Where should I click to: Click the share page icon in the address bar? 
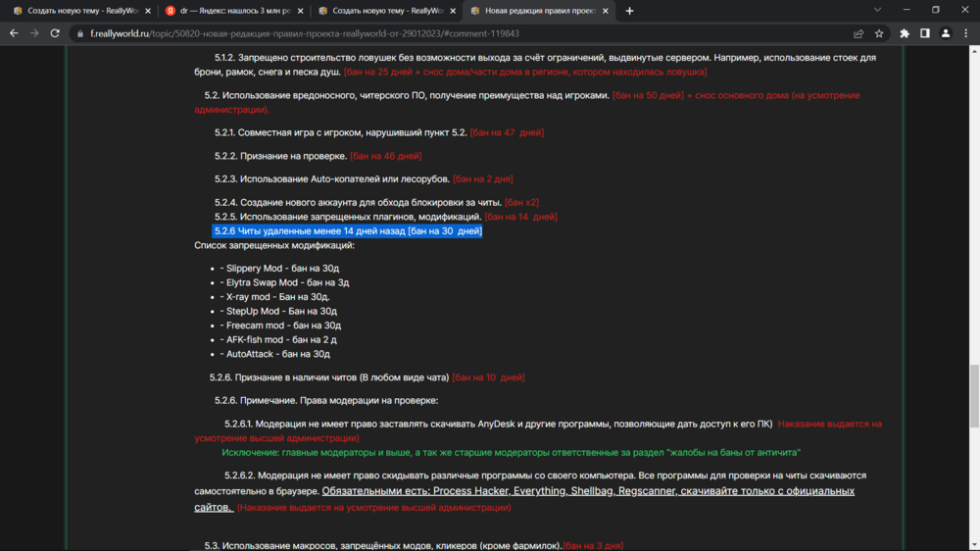click(x=858, y=33)
